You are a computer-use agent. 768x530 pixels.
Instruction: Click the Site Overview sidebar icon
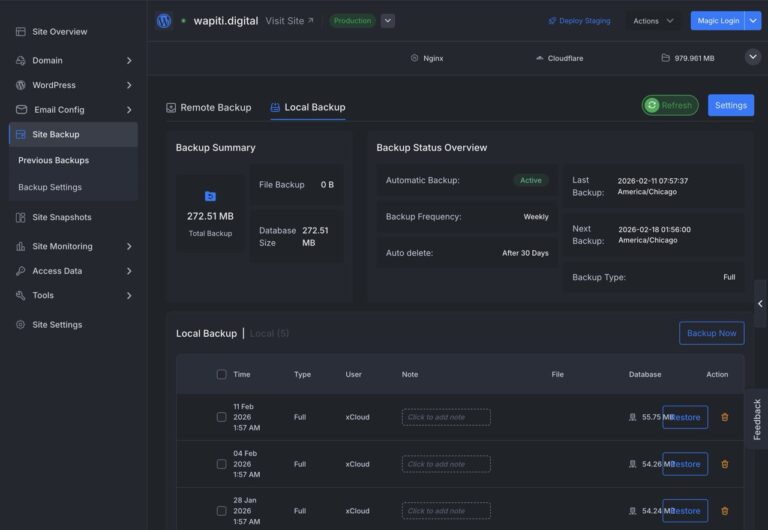click(21, 32)
